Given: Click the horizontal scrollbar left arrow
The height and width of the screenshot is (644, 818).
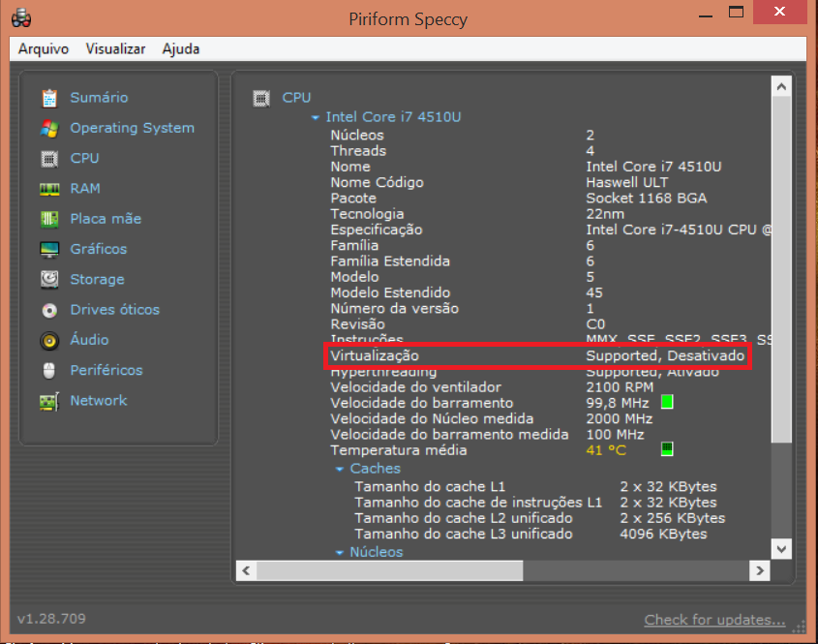Looking at the screenshot, I should coord(246,570).
